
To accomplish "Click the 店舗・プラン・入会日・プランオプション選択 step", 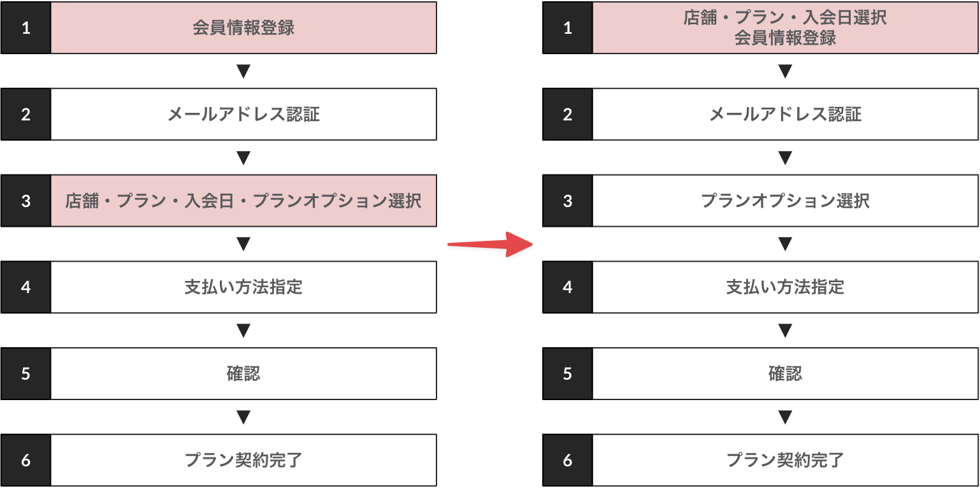I will 243,201.
